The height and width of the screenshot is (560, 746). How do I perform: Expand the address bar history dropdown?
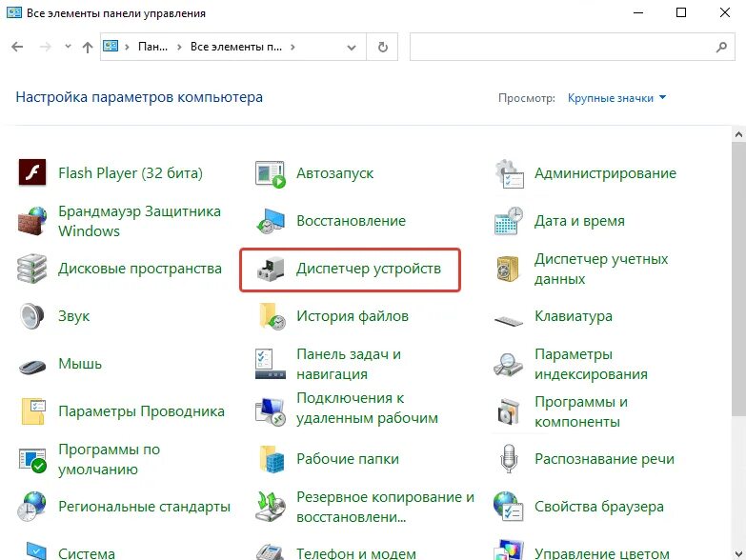352,47
